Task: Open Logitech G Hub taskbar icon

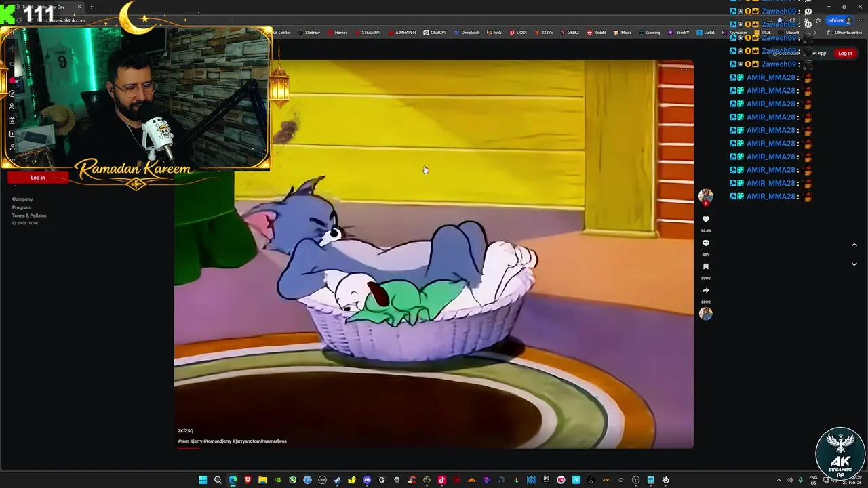Action: [x=382, y=480]
